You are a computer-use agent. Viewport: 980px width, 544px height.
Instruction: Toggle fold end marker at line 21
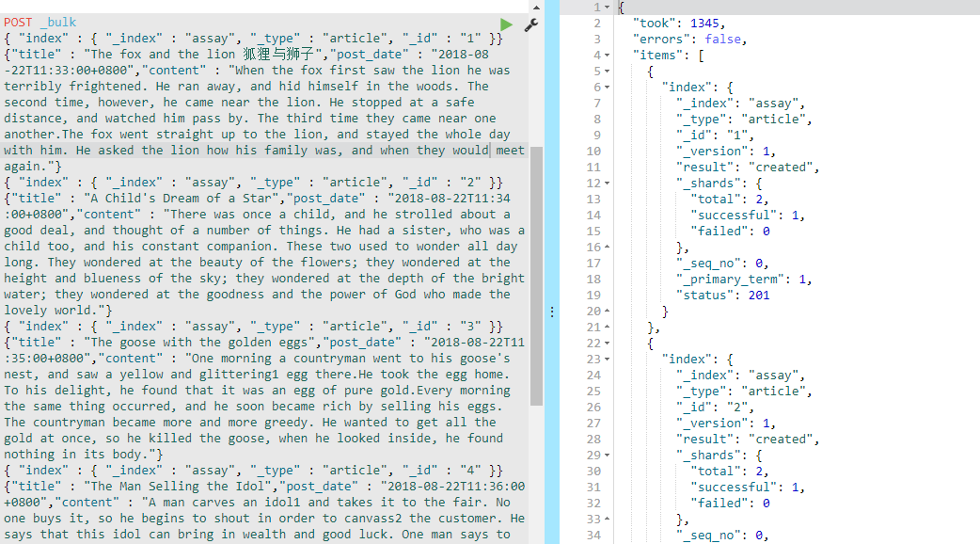coord(608,327)
